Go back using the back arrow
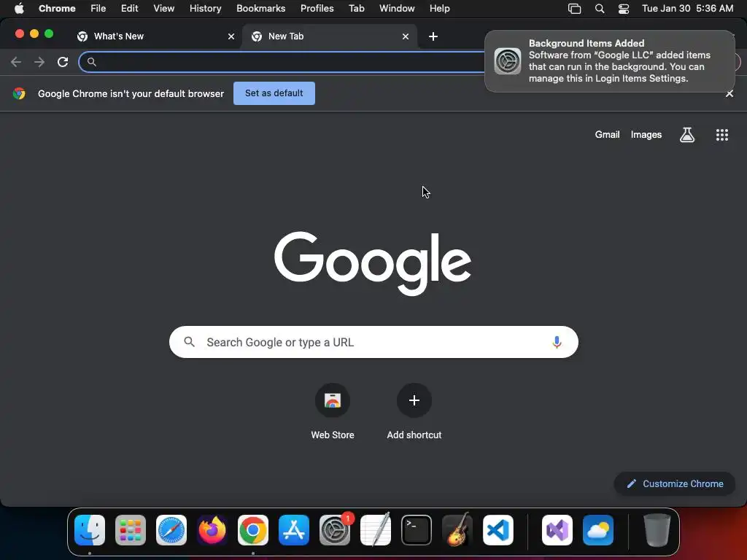The height and width of the screenshot is (560, 747). coord(16,62)
